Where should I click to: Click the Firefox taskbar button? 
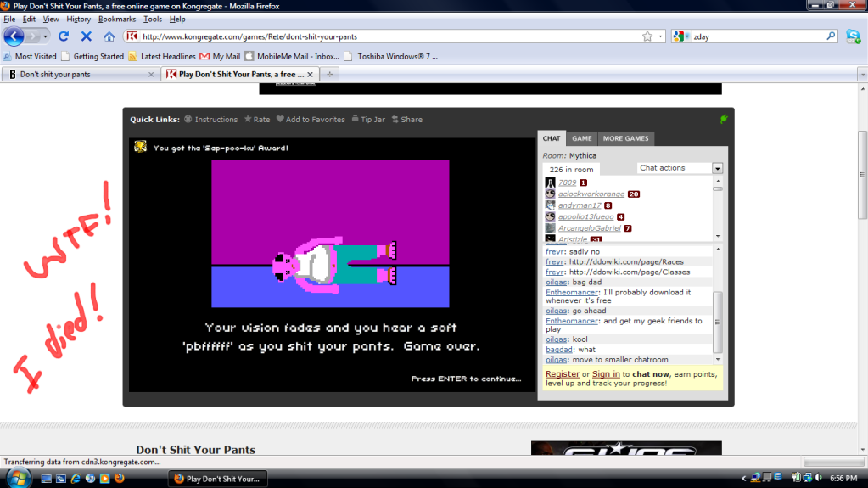pos(217,479)
